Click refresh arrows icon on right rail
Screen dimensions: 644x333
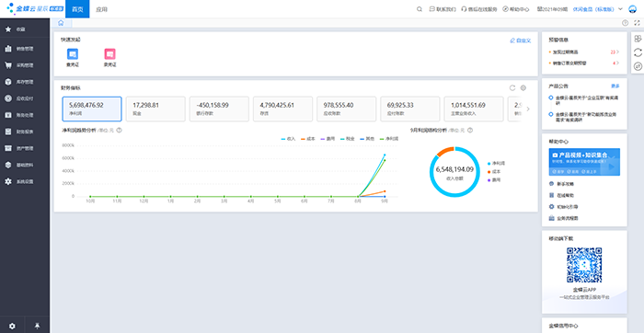click(x=638, y=52)
